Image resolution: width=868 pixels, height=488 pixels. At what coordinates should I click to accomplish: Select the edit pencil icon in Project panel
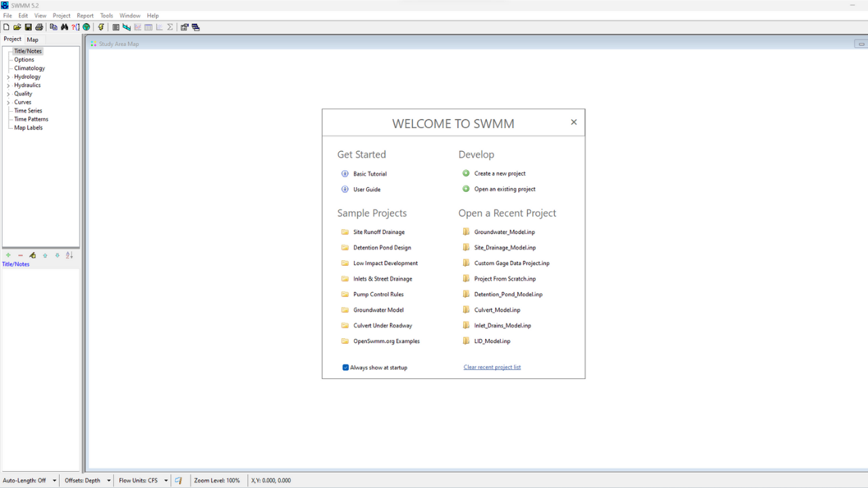33,256
